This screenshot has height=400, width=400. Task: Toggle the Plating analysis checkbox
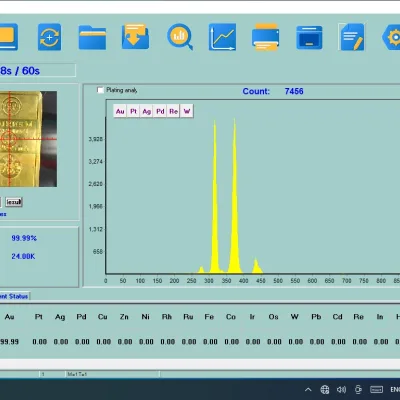click(x=100, y=90)
